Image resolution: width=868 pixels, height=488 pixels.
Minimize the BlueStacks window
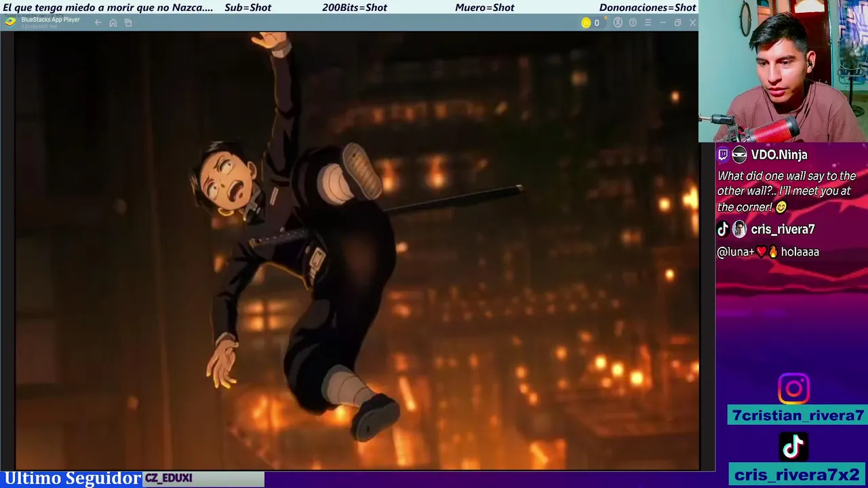pos(663,23)
